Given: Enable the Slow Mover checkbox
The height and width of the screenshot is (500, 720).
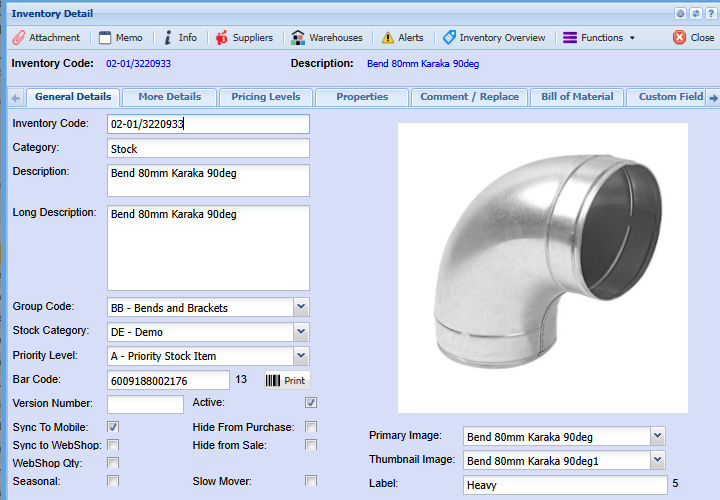Looking at the screenshot, I should [x=311, y=481].
